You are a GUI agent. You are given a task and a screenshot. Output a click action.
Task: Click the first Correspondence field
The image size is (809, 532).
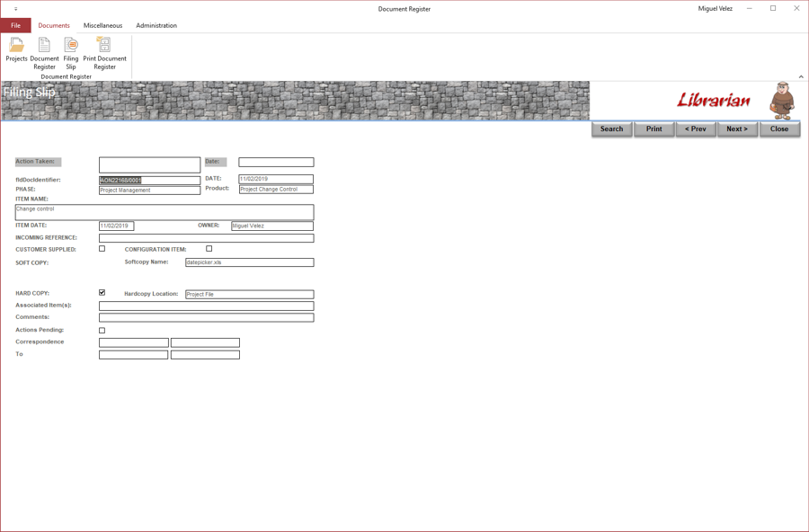point(134,342)
